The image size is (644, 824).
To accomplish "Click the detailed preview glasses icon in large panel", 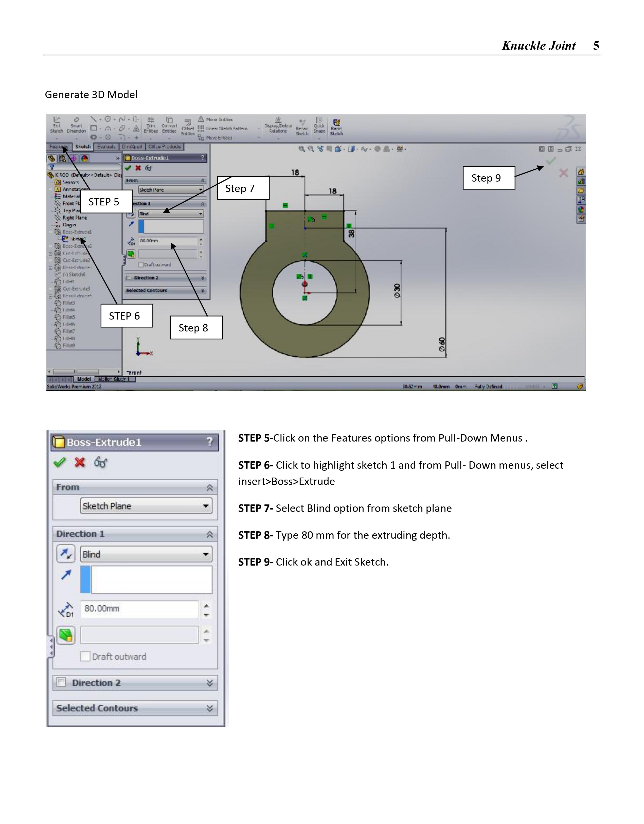I will click(x=101, y=462).
